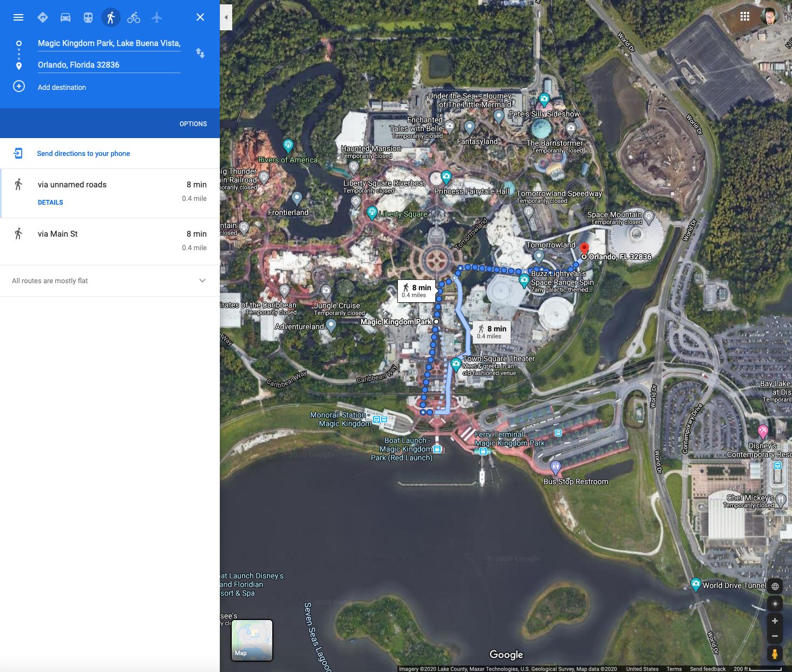The height and width of the screenshot is (672, 792).
Task: Open route OPTIONS
Action: 193,124
